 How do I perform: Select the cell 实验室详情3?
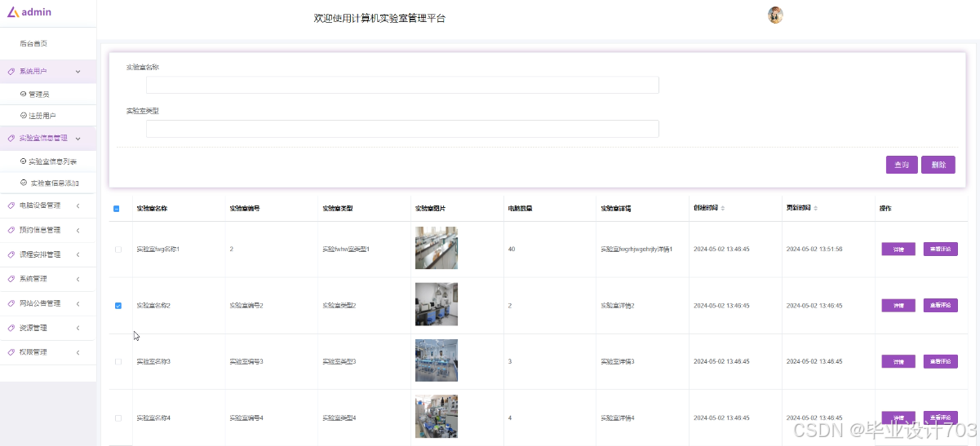click(x=618, y=361)
